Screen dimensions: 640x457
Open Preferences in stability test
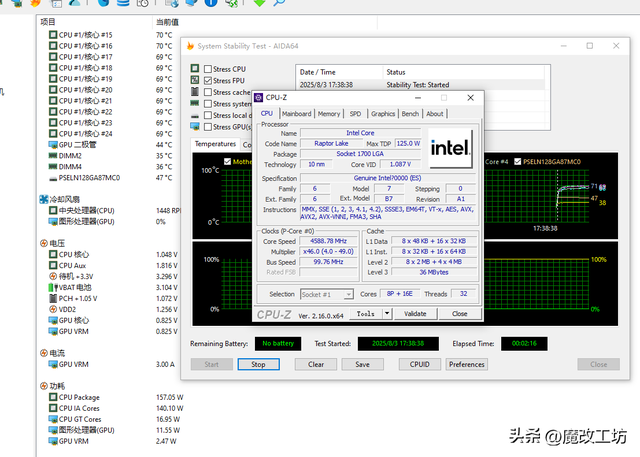coord(467,364)
